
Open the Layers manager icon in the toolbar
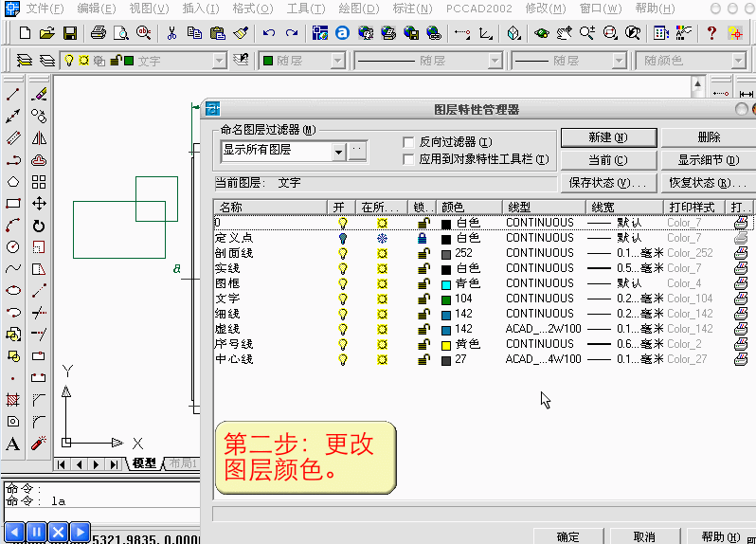(25, 61)
